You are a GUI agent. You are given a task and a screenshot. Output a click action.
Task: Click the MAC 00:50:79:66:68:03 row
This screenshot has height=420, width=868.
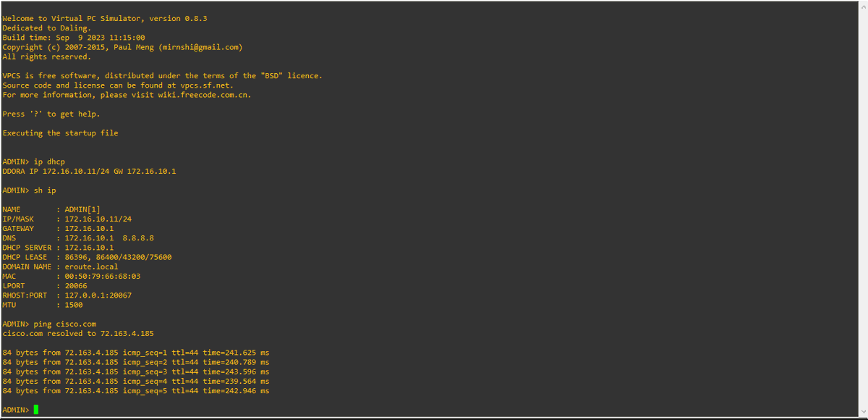pyautogui.click(x=72, y=276)
